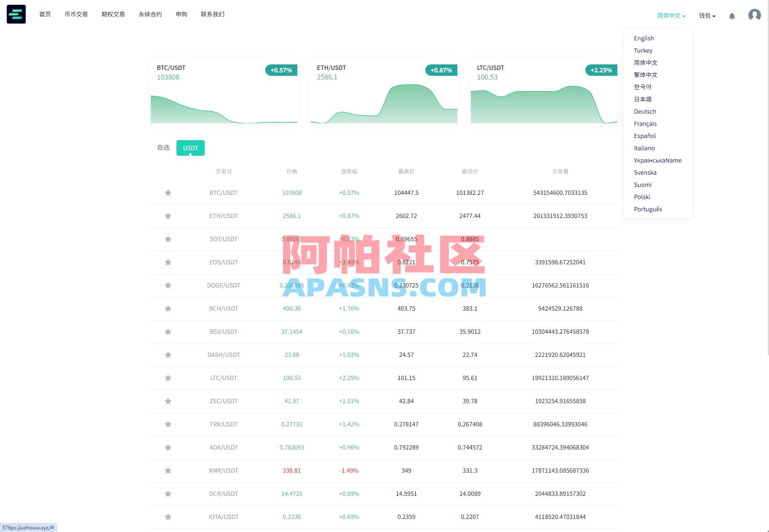This screenshot has height=532, width=769.
Task: Toggle favorite star on DOGE/USDT row
Action: [x=168, y=285]
